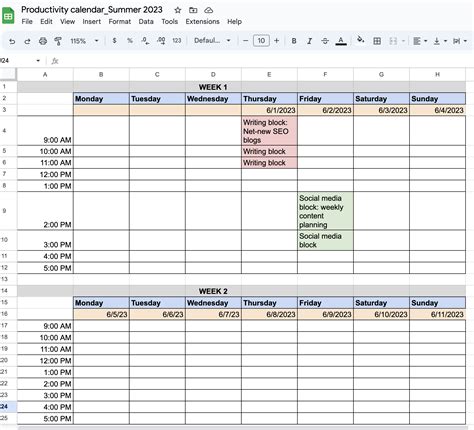Open the fill color picker
Viewport: 474px width, 430px height.
click(360, 40)
